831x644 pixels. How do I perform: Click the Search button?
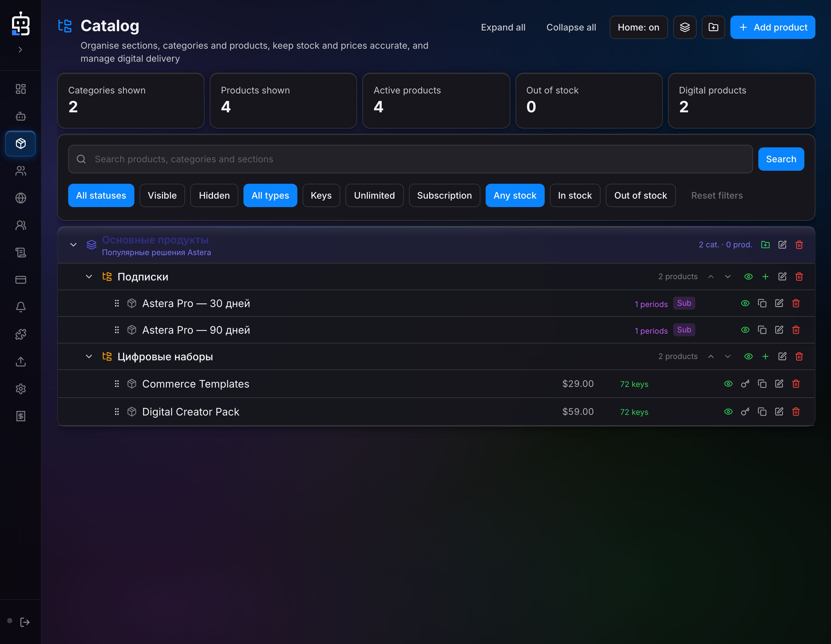point(781,159)
